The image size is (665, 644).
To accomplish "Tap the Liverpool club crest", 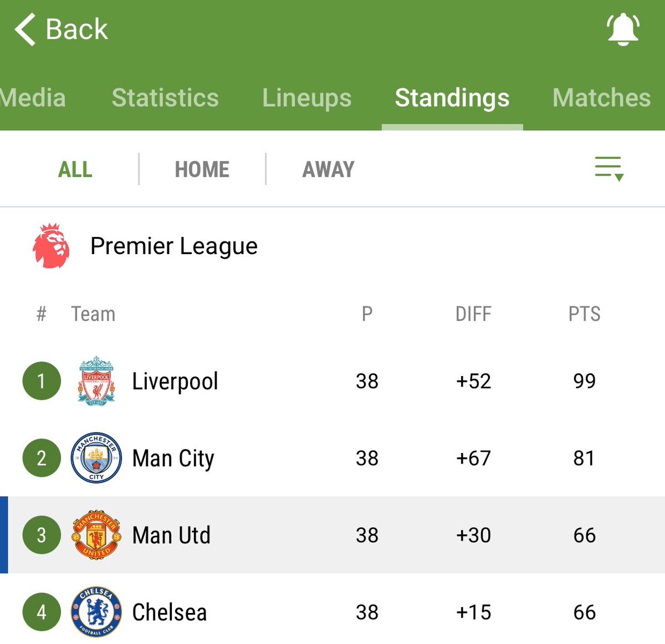I will (96, 381).
